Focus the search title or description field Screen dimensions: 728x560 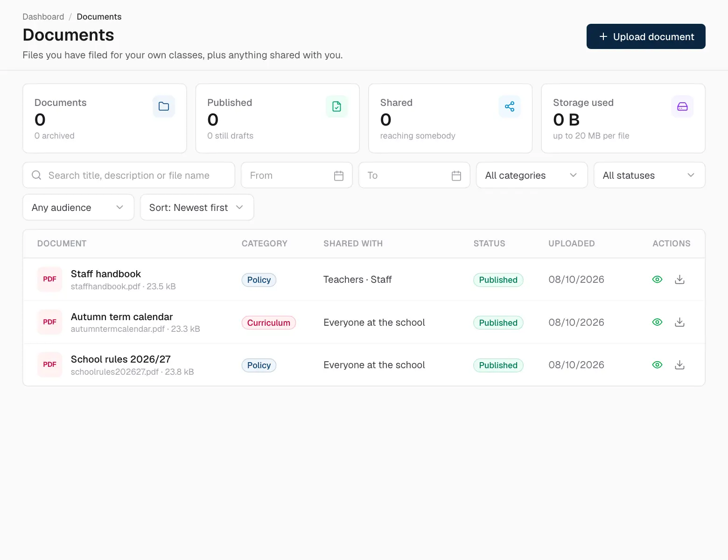pos(129,175)
